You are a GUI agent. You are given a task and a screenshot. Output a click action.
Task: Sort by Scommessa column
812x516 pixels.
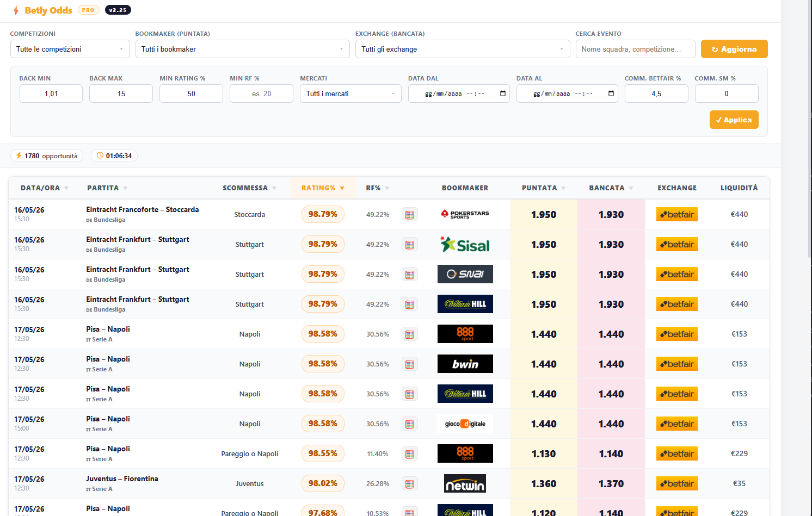[250, 188]
